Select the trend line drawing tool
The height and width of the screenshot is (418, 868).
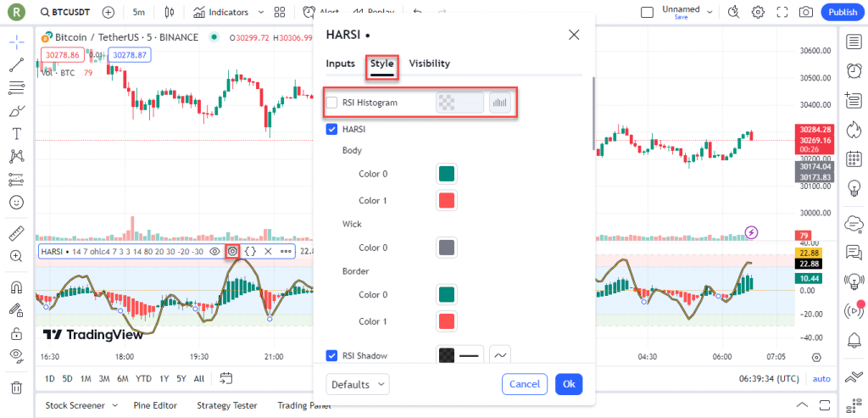tap(16, 65)
